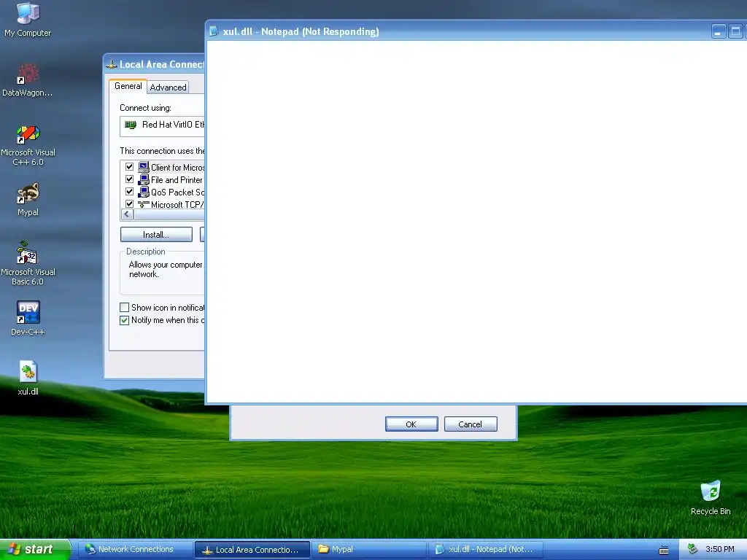The image size is (747, 560).
Task: Click the Connect using adapter field
Action: [163, 125]
